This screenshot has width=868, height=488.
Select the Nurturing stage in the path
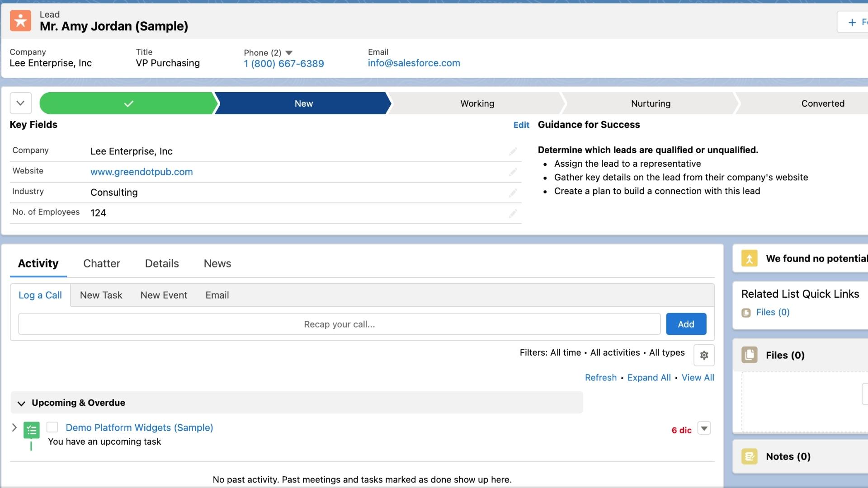click(651, 103)
